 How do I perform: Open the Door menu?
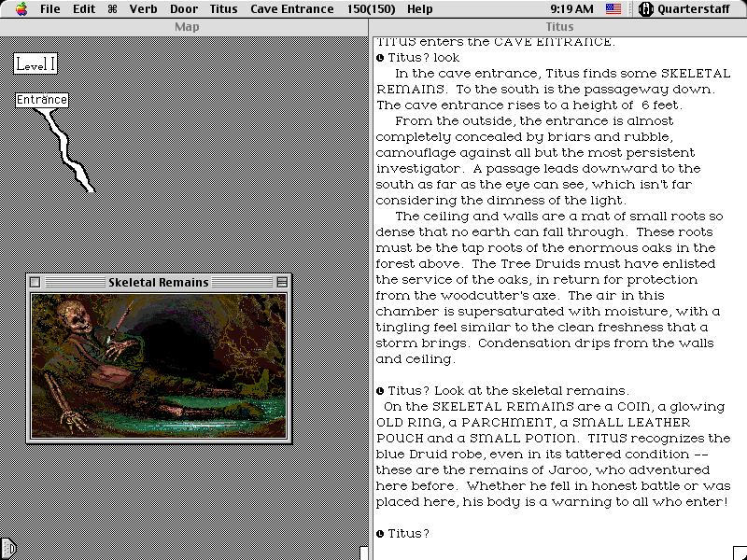point(183,8)
